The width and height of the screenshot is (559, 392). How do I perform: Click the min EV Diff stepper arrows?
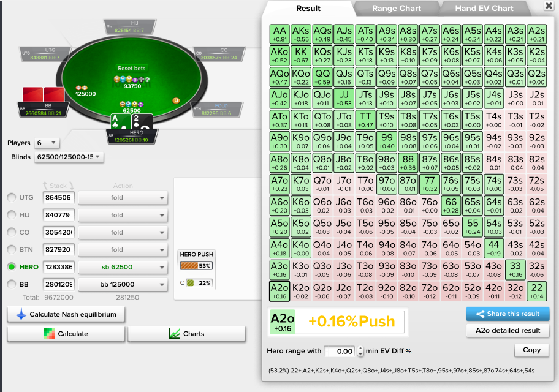pos(360,351)
